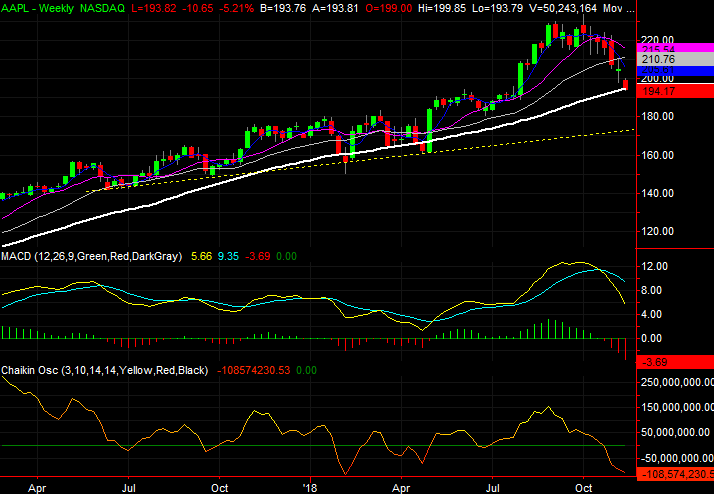
Task: Click the 140.00 price axis label
Action: tap(658, 193)
